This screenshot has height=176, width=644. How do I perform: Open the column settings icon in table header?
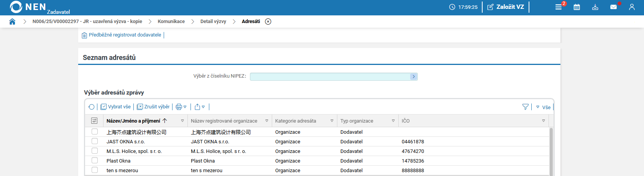pyautogui.click(x=94, y=121)
